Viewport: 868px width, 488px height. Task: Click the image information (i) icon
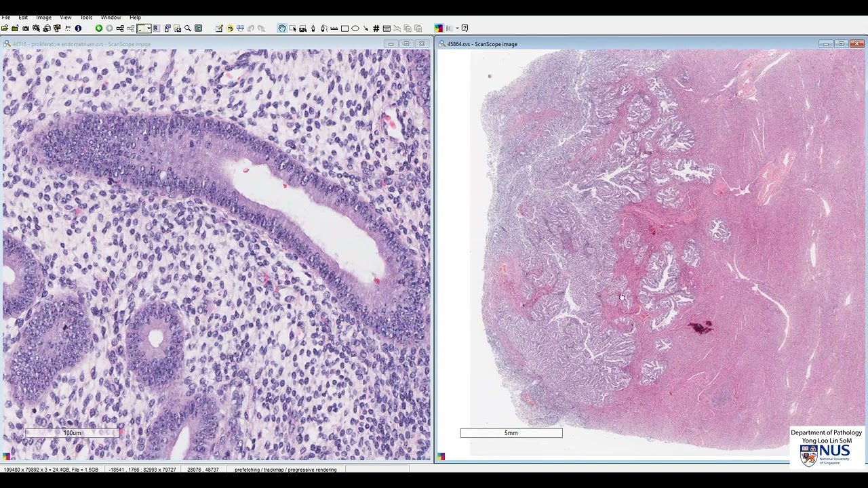(x=78, y=28)
